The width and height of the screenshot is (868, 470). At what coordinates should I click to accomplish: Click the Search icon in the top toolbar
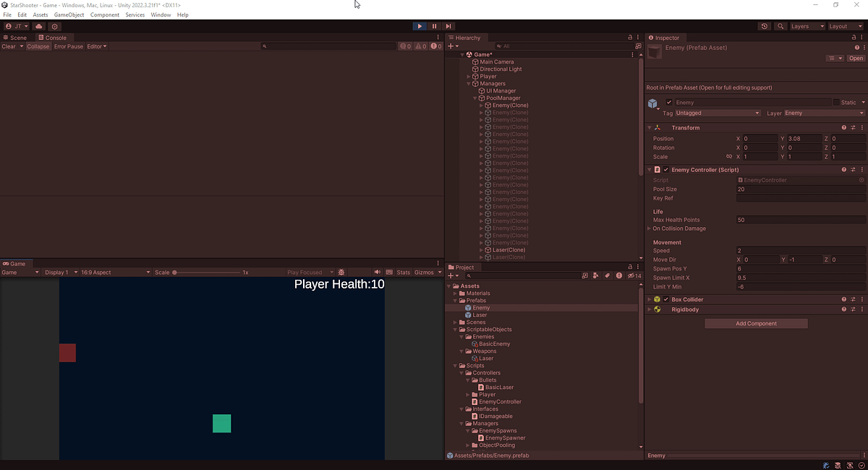[780, 26]
